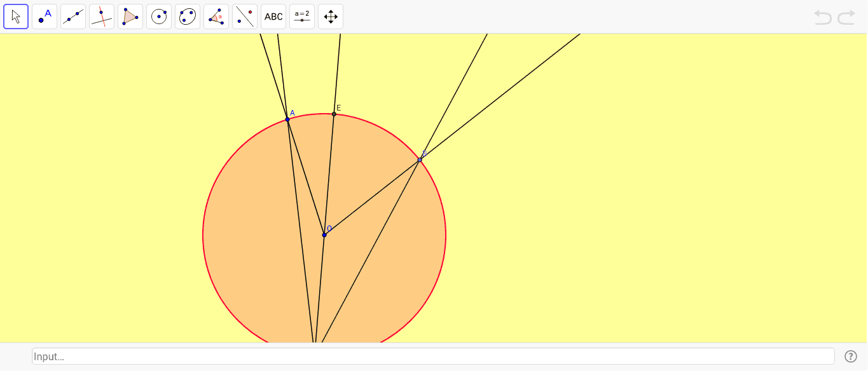This screenshot has height=371, width=868.
Task: Choose Circle with Center through Point tool
Action: [x=159, y=17]
